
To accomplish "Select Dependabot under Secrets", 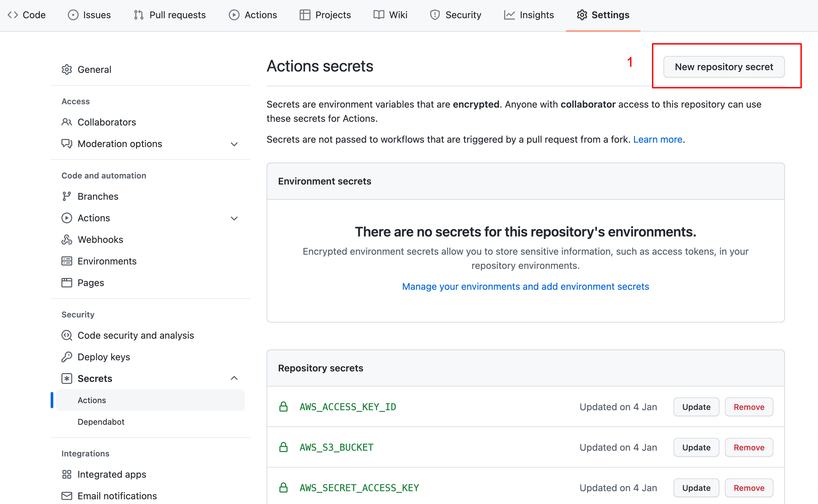I will pyautogui.click(x=101, y=422).
